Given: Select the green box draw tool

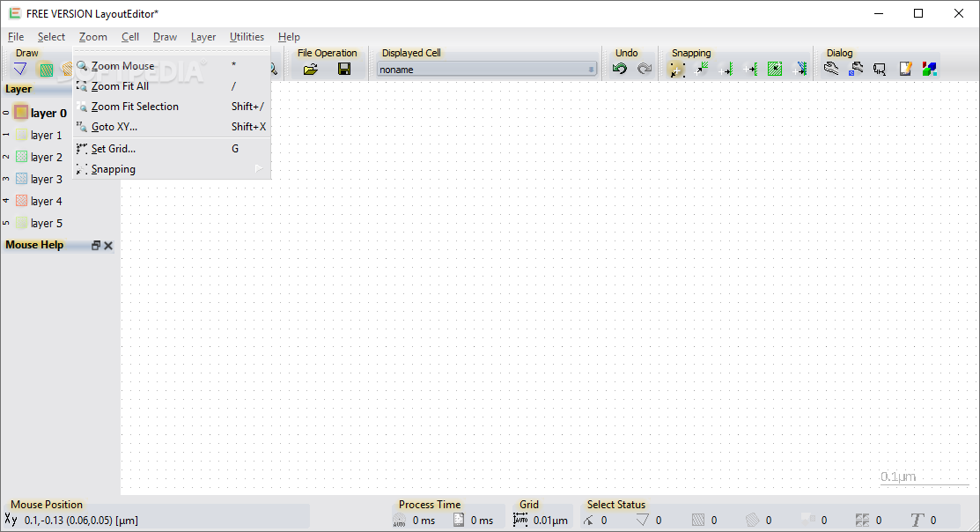Looking at the screenshot, I should [x=47, y=70].
